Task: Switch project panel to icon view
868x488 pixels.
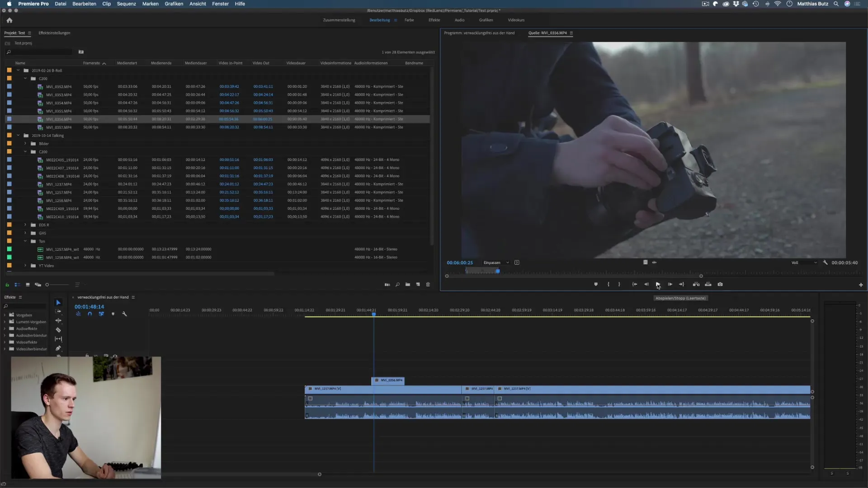Action: pos(28,285)
